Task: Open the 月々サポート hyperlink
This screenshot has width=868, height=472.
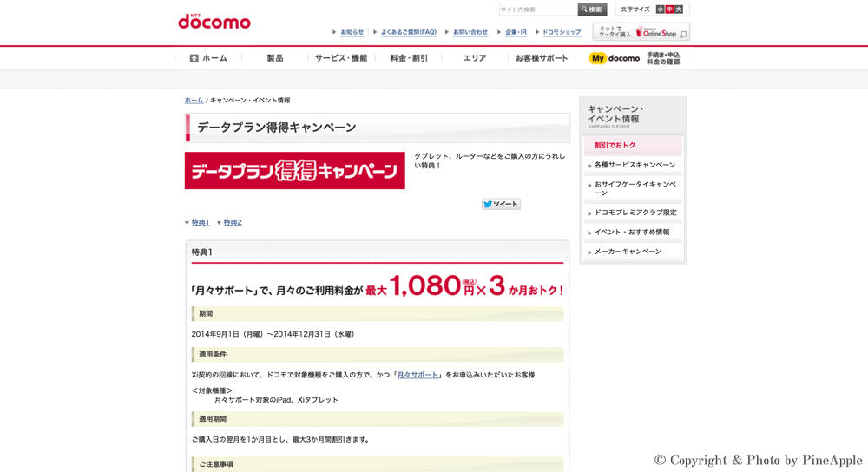Action: [418, 375]
